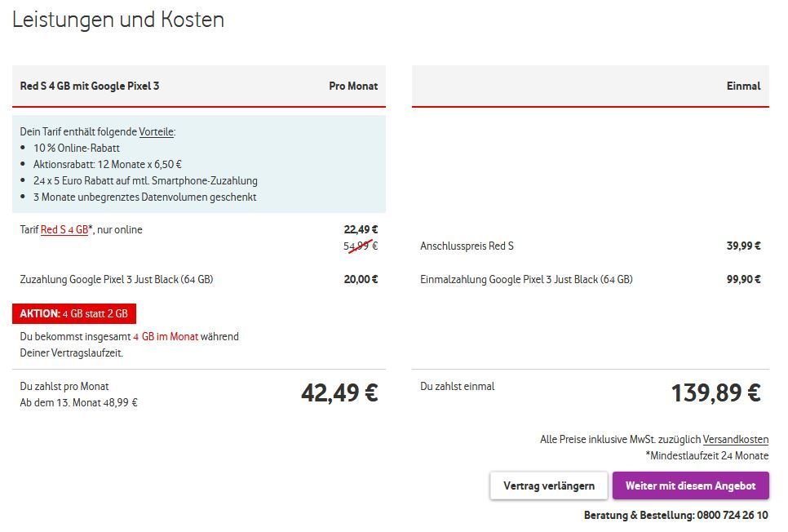The width and height of the screenshot is (788, 532).
Task: Open the Red S 4 GB tariff link
Action: [x=64, y=230]
